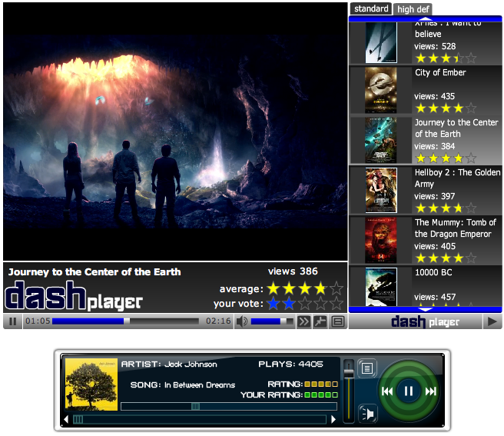Click the 10000 BC title in playlist

(x=433, y=272)
